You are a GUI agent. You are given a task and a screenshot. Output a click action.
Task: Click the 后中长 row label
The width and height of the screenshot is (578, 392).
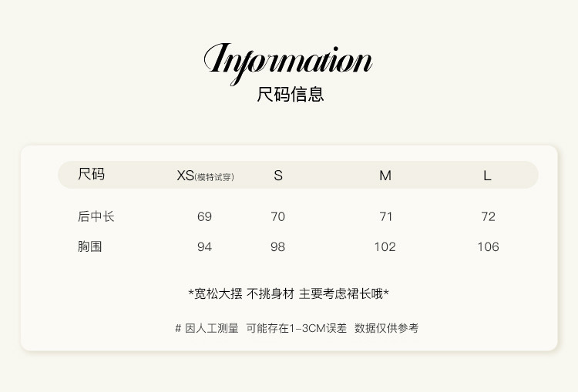click(x=96, y=216)
